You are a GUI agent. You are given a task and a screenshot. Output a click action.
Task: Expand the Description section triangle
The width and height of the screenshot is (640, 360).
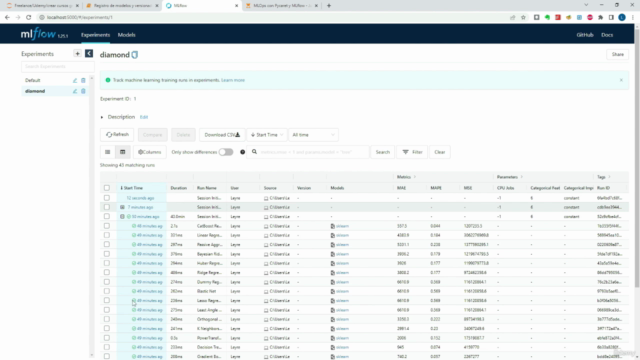[102, 117]
